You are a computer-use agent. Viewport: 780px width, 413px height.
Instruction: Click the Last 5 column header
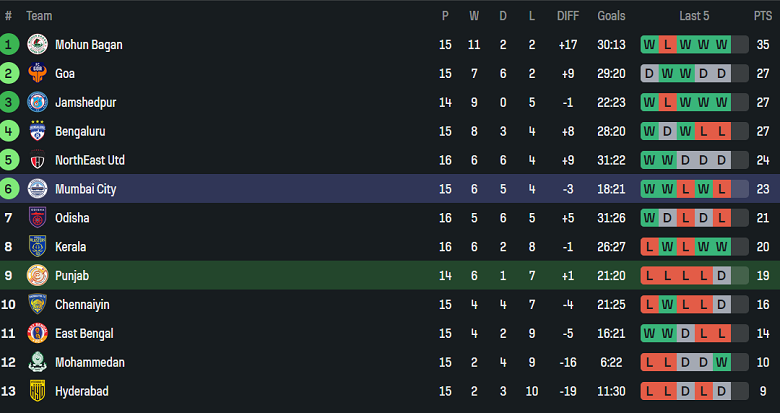pos(694,16)
